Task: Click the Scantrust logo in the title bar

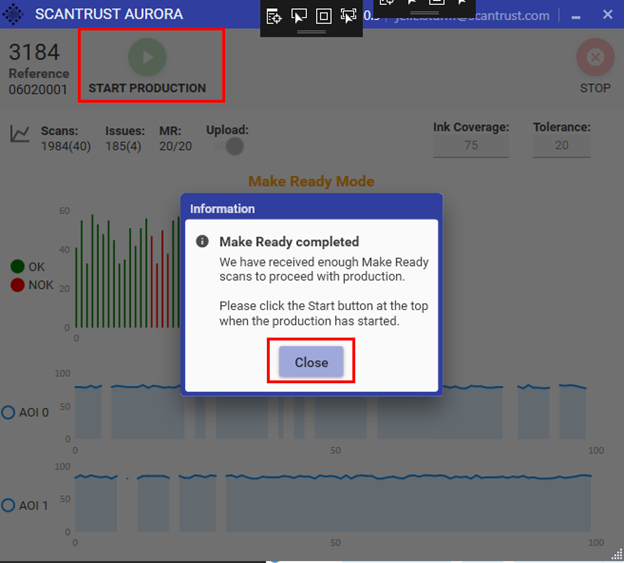Action: coord(13,14)
